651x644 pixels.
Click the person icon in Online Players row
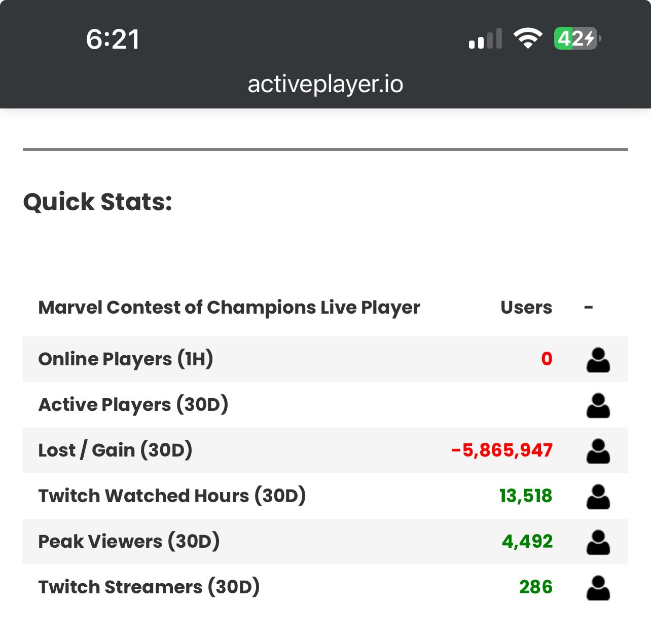[x=598, y=360]
